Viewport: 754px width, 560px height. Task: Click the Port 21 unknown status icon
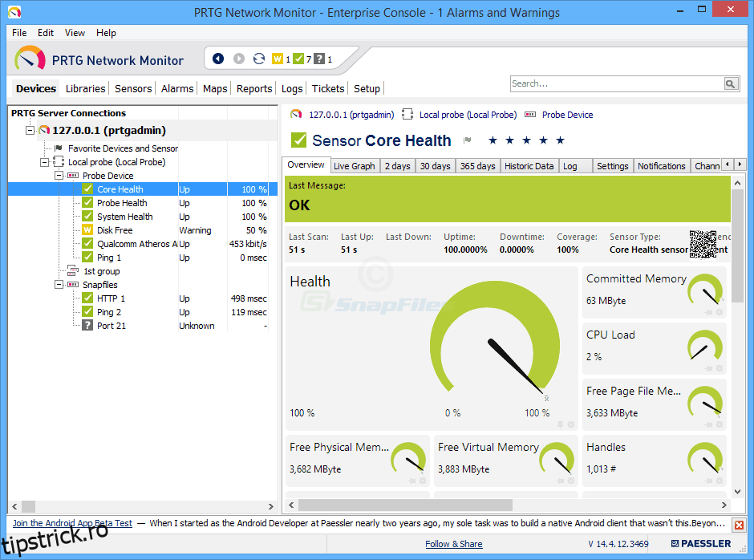(x=87, y=325)
